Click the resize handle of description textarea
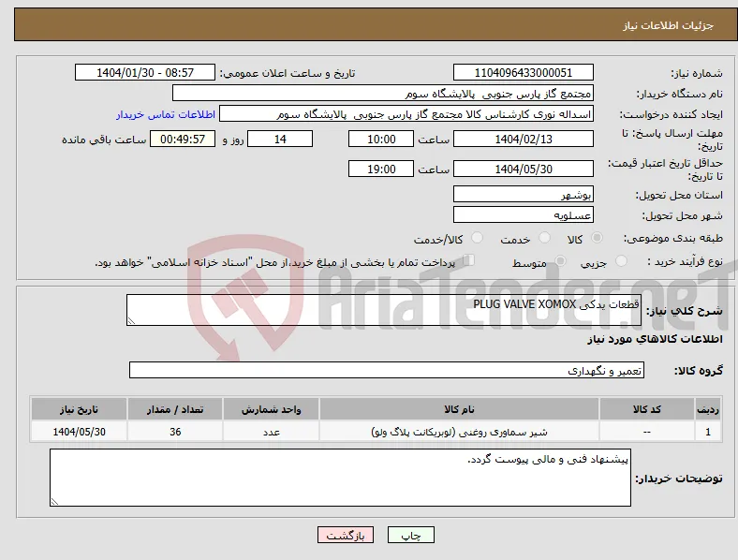Viewport: 738px width, 560px height. (x=131, y=321)
